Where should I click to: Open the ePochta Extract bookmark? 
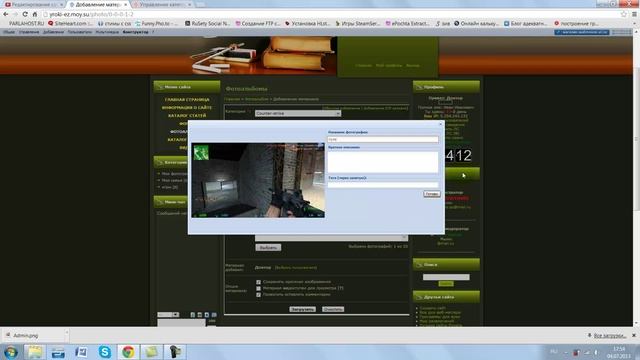coord(407,24)
